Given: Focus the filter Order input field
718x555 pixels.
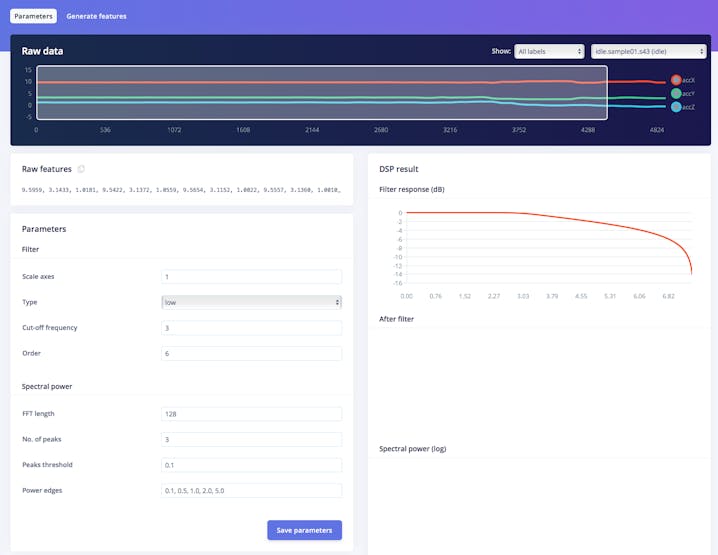Looking at the screenshot, I should click(x=251, y=354).
